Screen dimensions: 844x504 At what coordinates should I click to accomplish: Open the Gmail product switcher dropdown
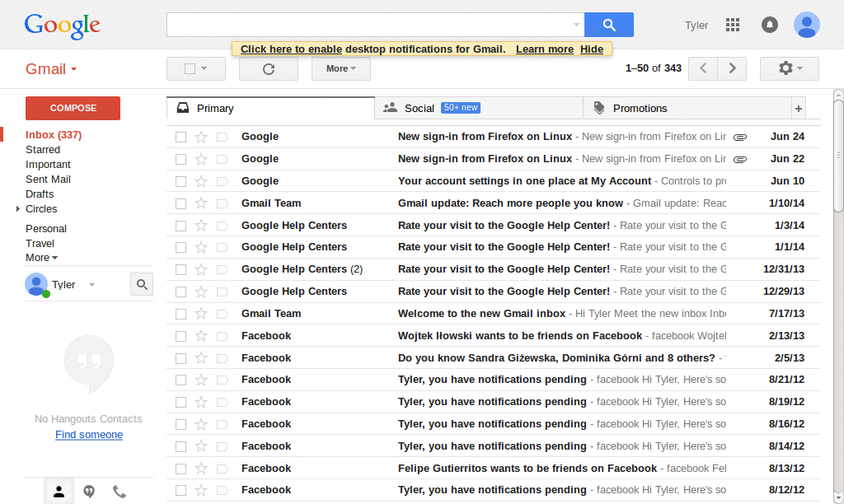point(51,69)
